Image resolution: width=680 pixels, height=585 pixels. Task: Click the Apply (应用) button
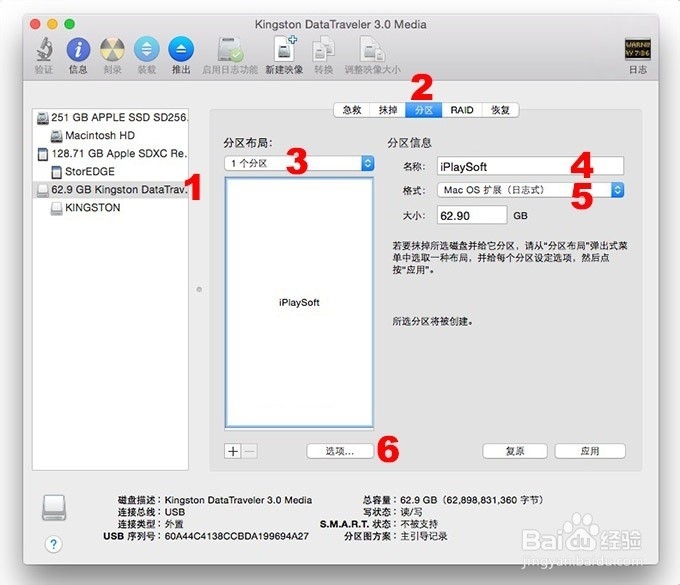(x=590, y=451)
